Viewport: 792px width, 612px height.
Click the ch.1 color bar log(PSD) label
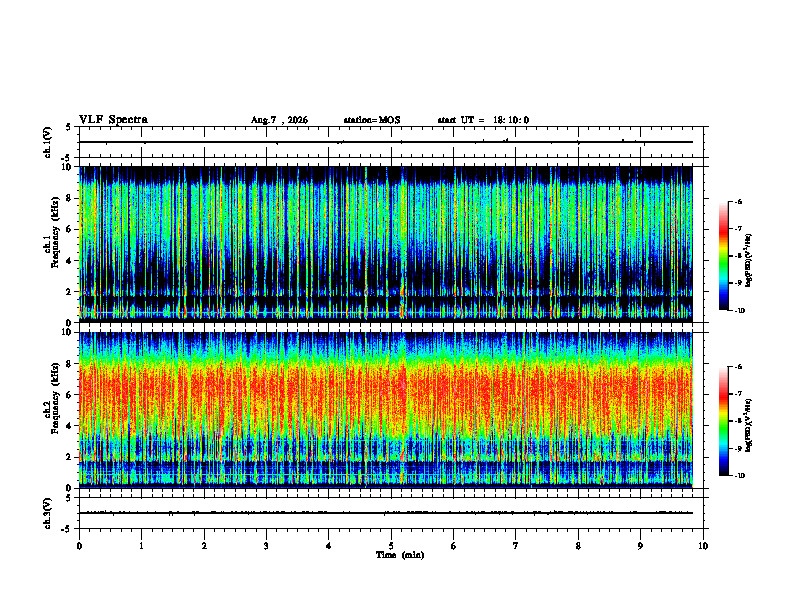(x=749, y=261)
